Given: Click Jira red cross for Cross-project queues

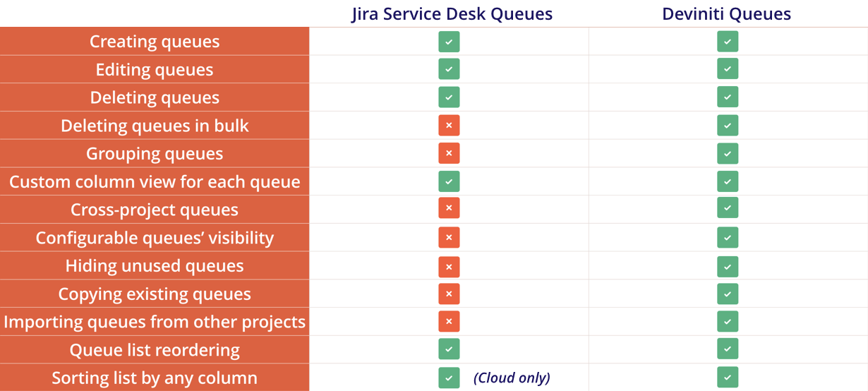Looking at the screenshot, I should pos(449,208).
